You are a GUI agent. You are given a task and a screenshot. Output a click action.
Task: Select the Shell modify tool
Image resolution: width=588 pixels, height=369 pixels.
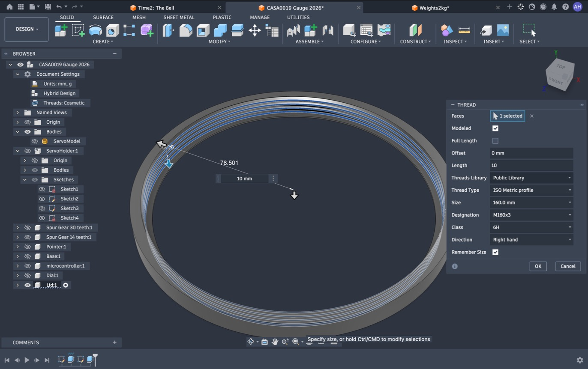tap(203, 30)
